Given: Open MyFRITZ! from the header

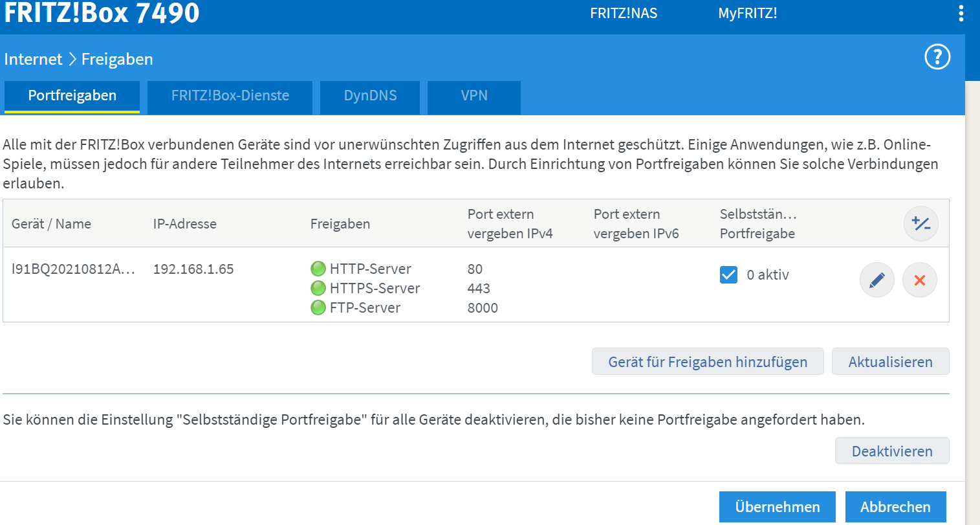Looking at the screenshot, I should pos(747,14).
